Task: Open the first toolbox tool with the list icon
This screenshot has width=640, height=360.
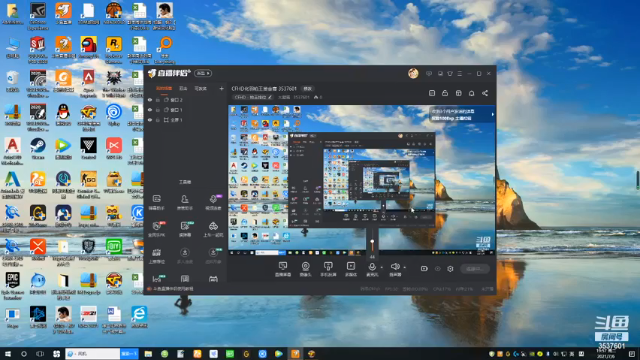Action: (x=156, y=202)
